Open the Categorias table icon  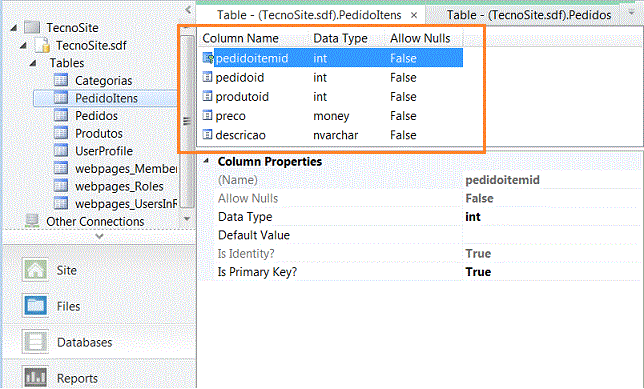click(x=61, y=80)
